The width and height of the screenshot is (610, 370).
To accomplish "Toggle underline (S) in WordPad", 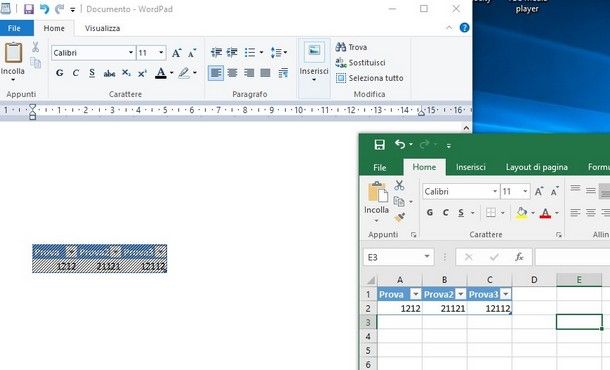I will 92,73.
